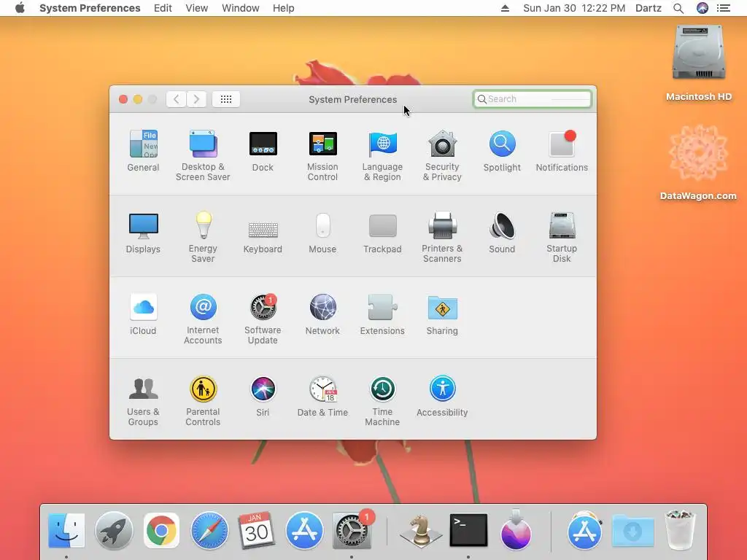Open the System Preferences application menu
Image resolution: width=747 pixels, height=560 pixels.
click(x=90, y=8)
